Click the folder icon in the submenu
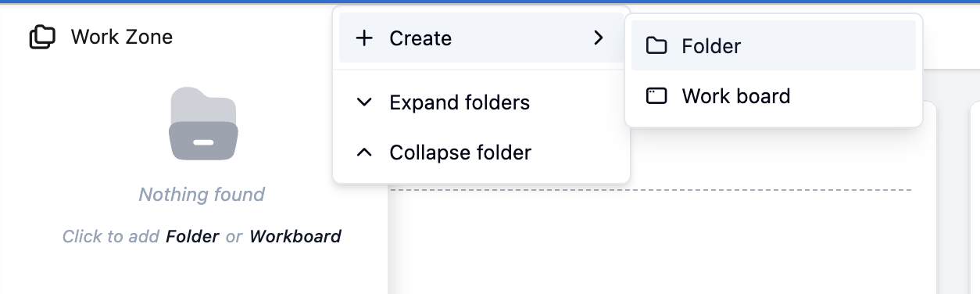 click(656, 46)
